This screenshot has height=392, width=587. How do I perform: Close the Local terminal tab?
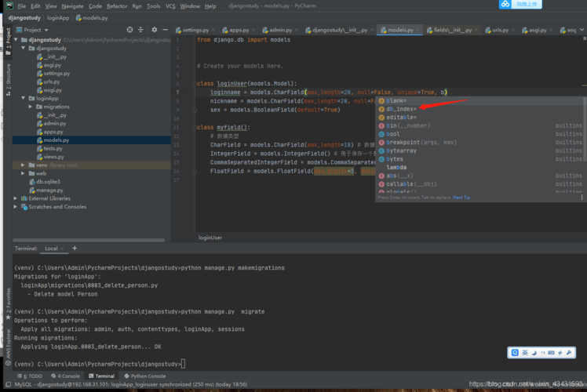coord(62,249)
